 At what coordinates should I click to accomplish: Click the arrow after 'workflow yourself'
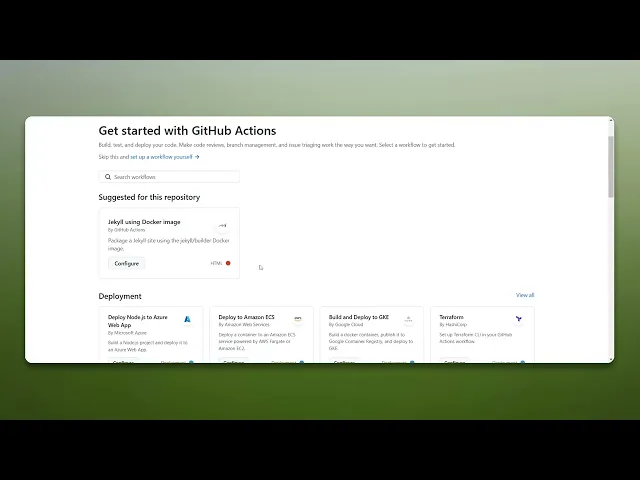(197, 157)
